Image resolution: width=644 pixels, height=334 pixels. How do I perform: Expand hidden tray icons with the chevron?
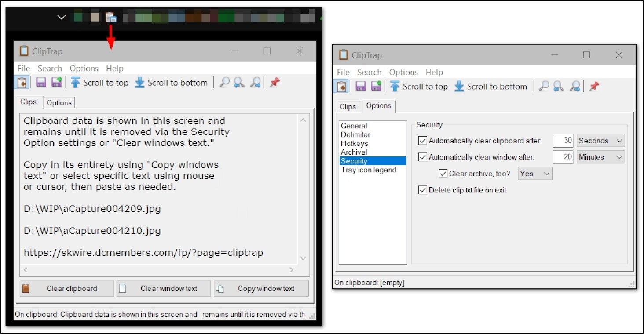[62, 17]
